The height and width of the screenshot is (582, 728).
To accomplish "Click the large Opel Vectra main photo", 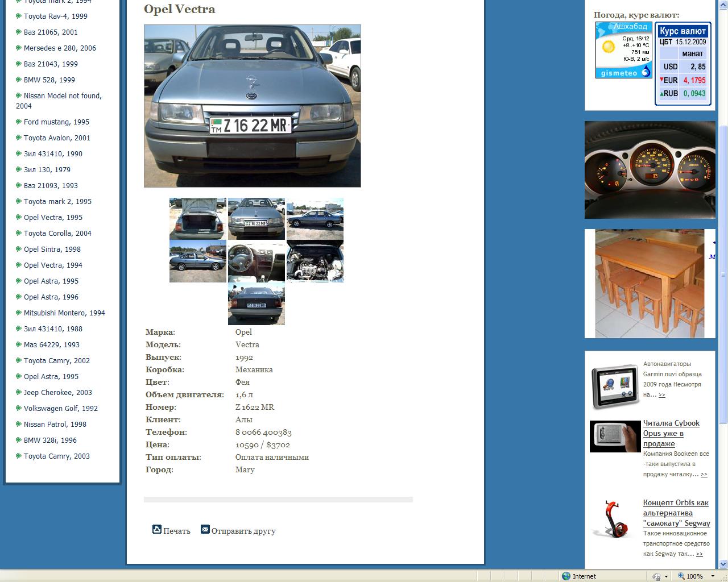I will [253, 106].
